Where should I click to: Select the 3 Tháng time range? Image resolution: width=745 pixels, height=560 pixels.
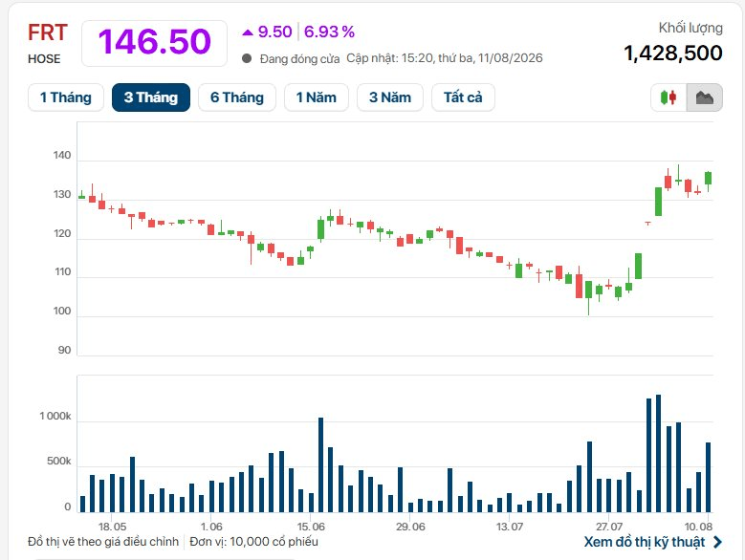point(151,97)
